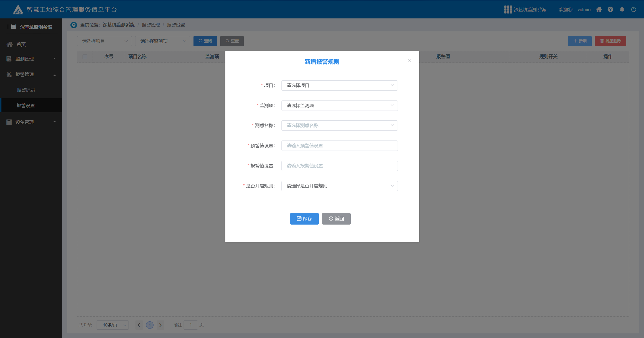Click the platform logo icon
This screenshot has height=338, width=644.
coord(18,10)
